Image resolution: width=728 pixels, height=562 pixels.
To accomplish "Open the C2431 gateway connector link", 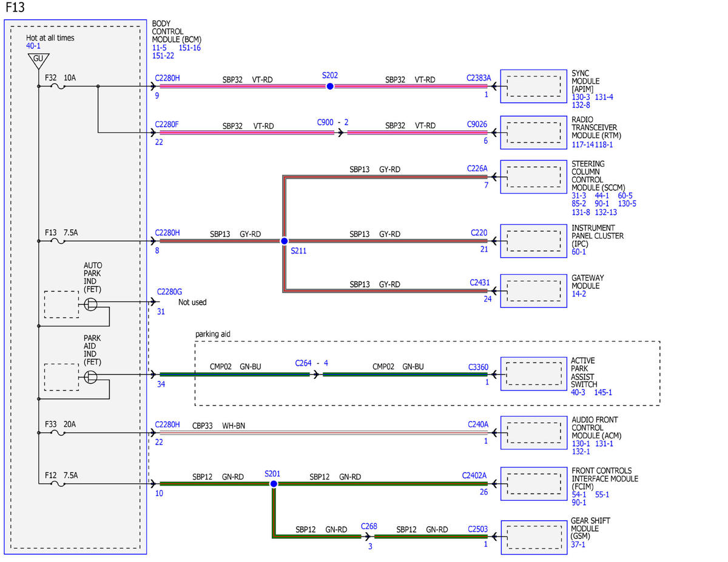I will 479,283.
